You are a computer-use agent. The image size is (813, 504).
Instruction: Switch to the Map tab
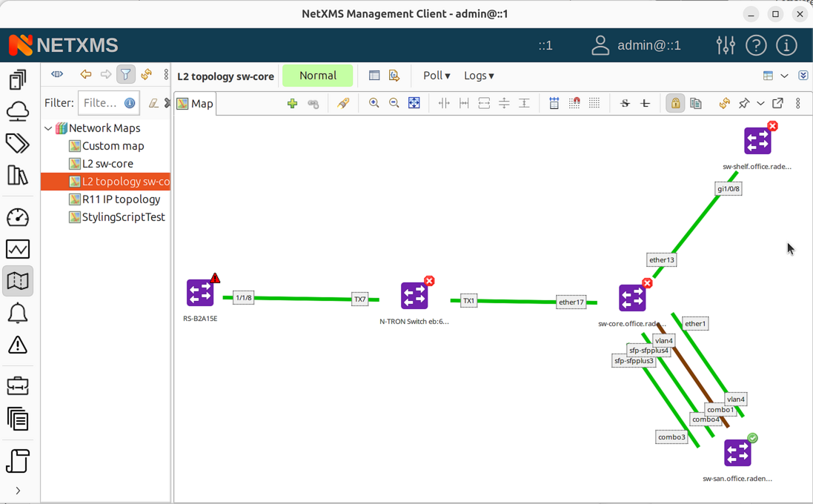(x=196, y=104)
